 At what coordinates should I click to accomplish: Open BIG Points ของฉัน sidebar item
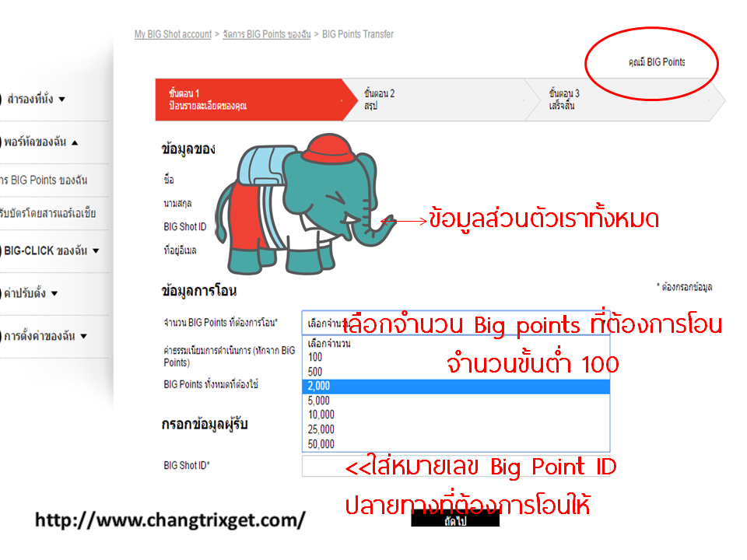(x=44, y=180)
